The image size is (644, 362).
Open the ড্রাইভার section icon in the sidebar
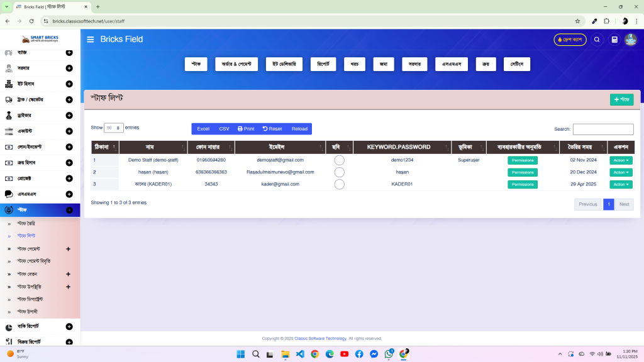click(x=9, y=115)
